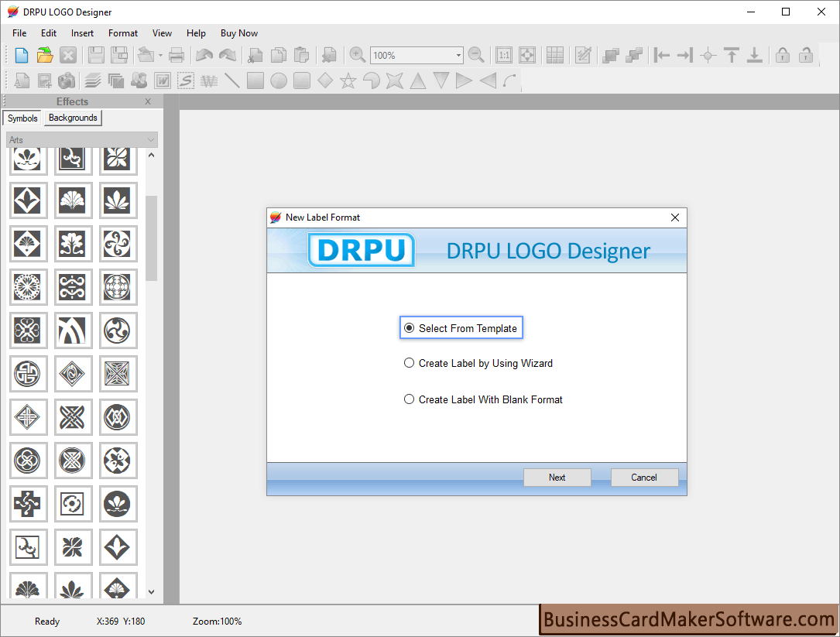Screen dimensions: 840x637
Task: Click the Bring to Front icon
Action: pos(611,55)
